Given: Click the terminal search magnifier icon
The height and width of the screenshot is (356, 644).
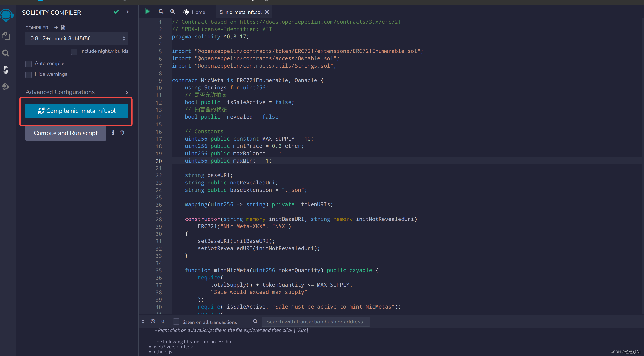Looking at the screenshot, I should (x=255, y=322).
